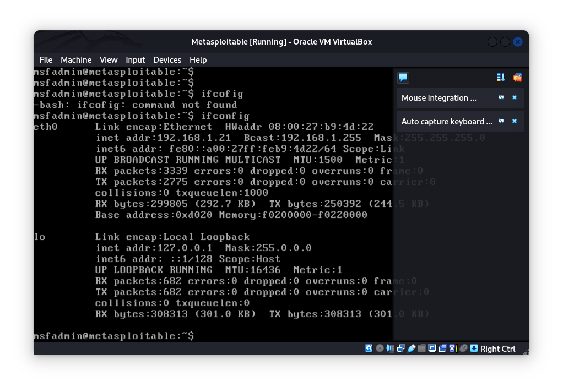Click the Right Ctrl host key label

coord(497,349)
